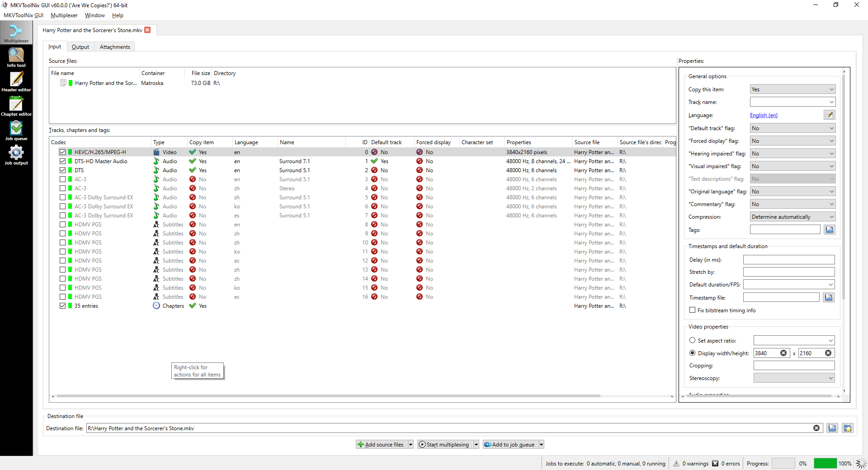Image resolution: width=868 pixels, height=470 pixels.
Task: Click the default track Yes icon for DTS-HD
Action: tap(374, 161)
